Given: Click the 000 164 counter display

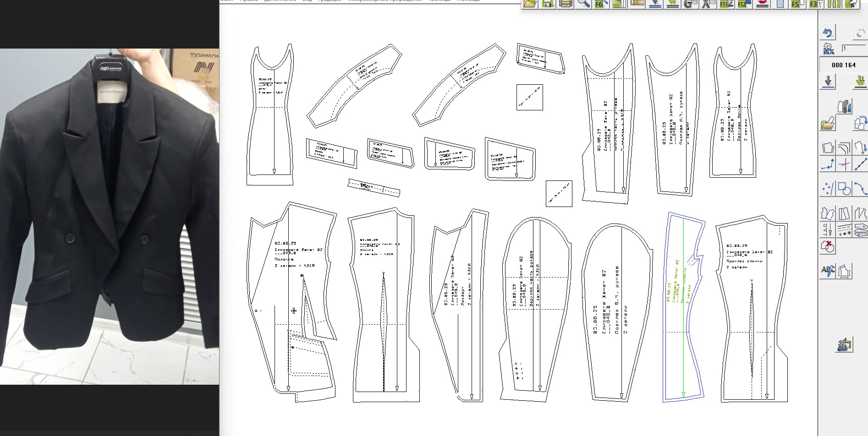Looking at the screenshot, I should coord(843,65).
